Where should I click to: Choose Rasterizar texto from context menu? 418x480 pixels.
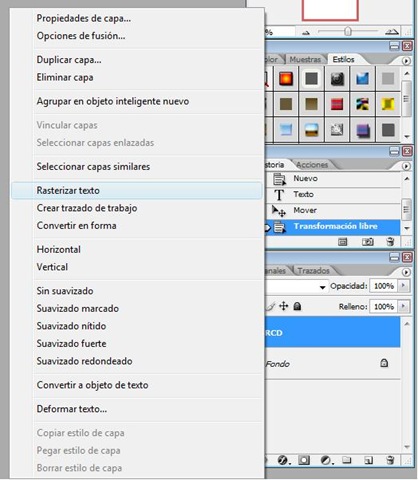tap(137, 191)
